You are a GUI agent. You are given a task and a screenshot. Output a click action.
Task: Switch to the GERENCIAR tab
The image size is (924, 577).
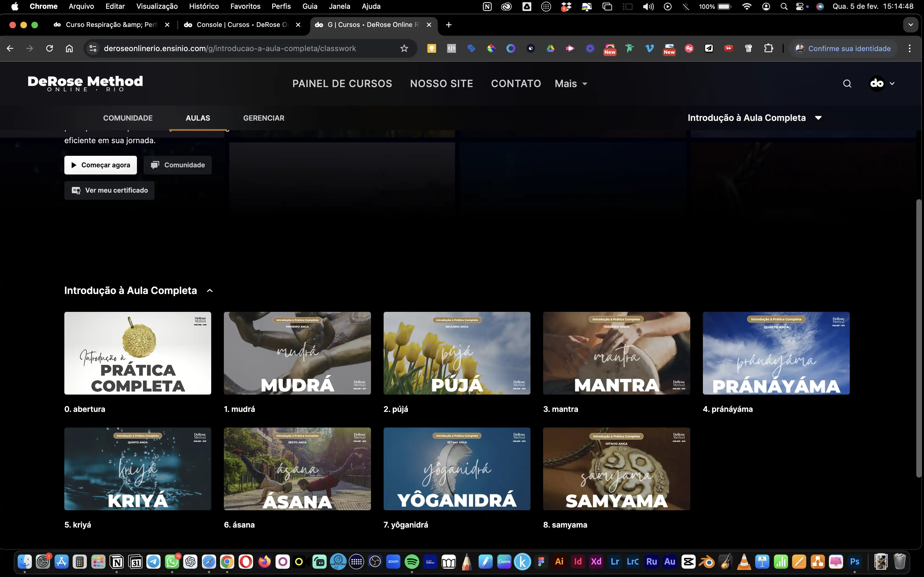click(x=263, y=118)
